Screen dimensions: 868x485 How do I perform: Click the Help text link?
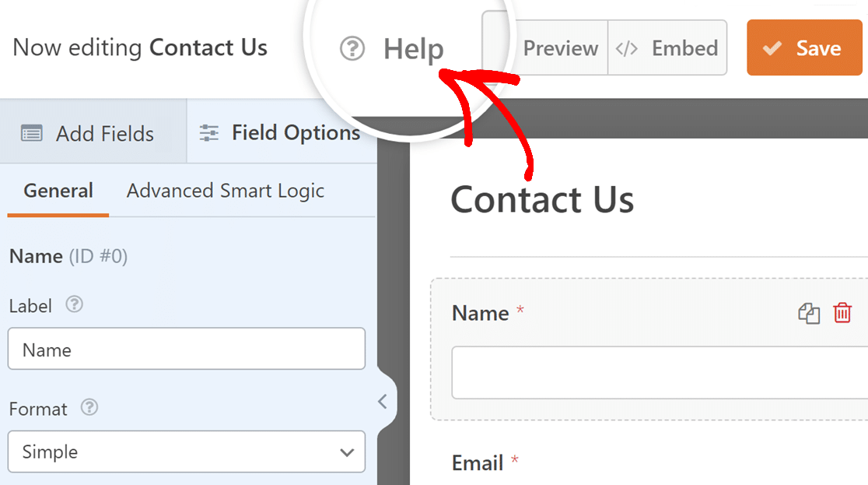coord(413,49)
